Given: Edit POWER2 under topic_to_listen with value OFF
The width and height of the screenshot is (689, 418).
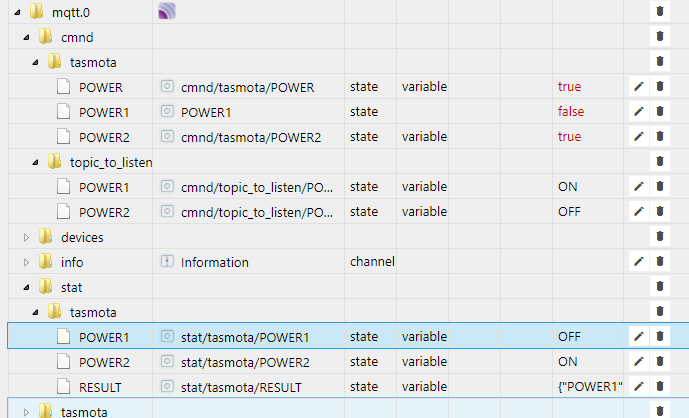Looking at the screenshot, I should 638,212.
